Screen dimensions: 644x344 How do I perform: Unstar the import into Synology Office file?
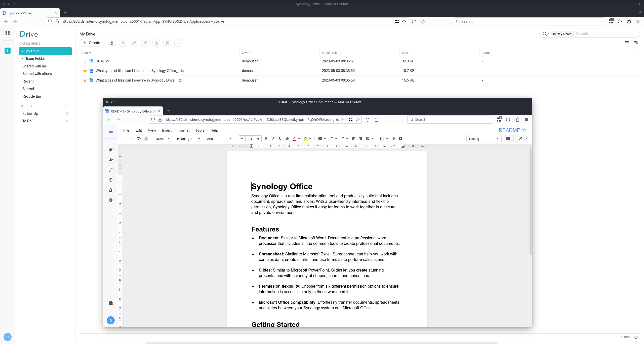pos(85,71)
